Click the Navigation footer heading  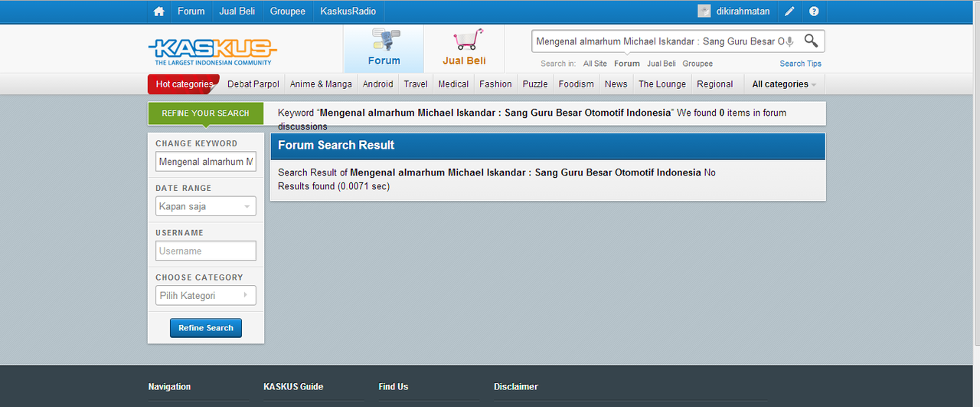tap(169, 387)
